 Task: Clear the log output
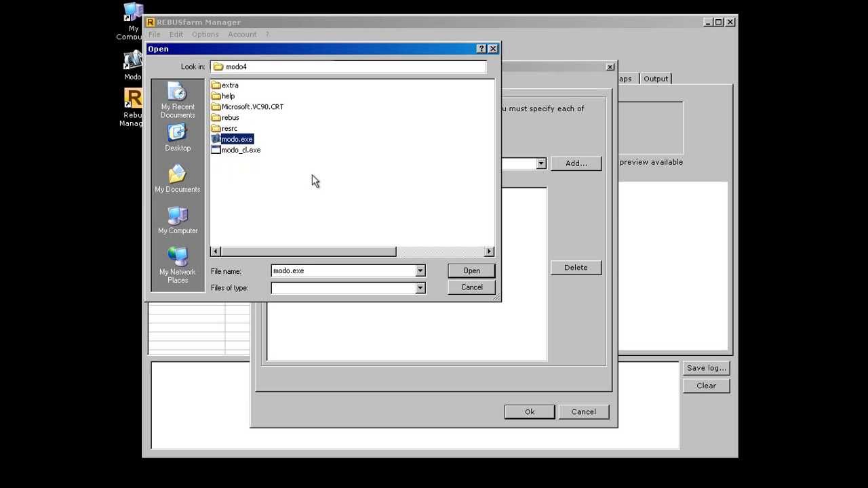coord(706,386)
